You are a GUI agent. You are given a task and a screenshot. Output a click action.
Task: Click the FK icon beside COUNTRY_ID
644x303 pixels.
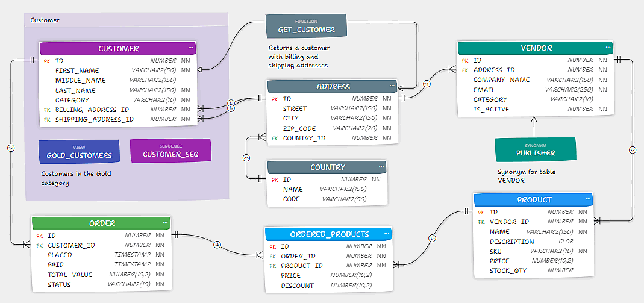(274, 139)
